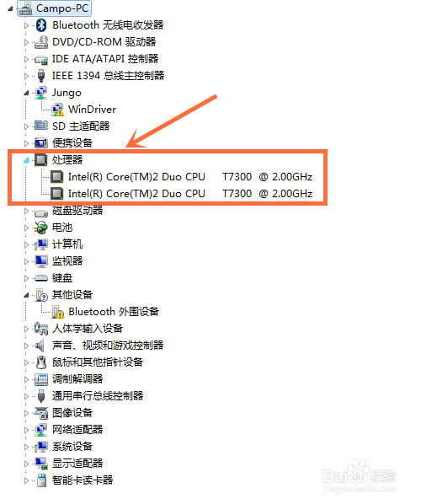Collapse the Jungo tree node
Screen dimensions: 421x504
click(x=26, y=93)
